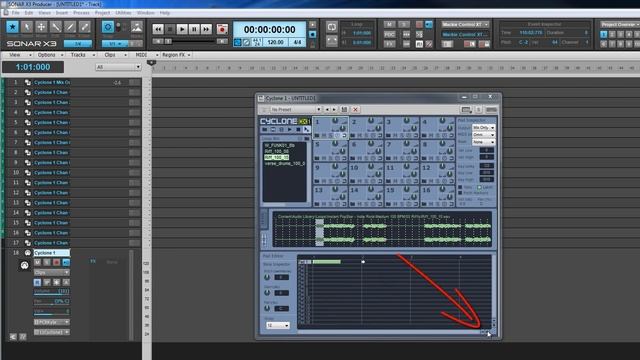The width and height of the screenshot is (640, 360).
Task: Arm recording with the red Record button
Action: click(222, 29)
